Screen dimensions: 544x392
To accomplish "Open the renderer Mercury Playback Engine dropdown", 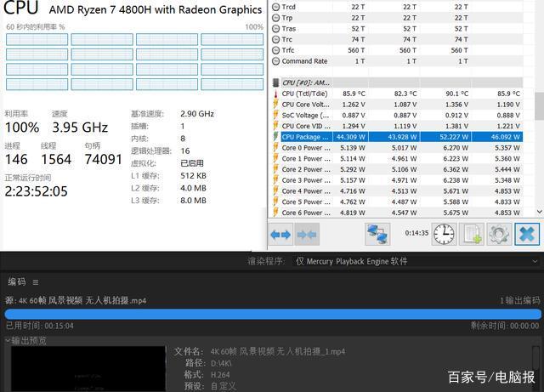I will [416, 261].
